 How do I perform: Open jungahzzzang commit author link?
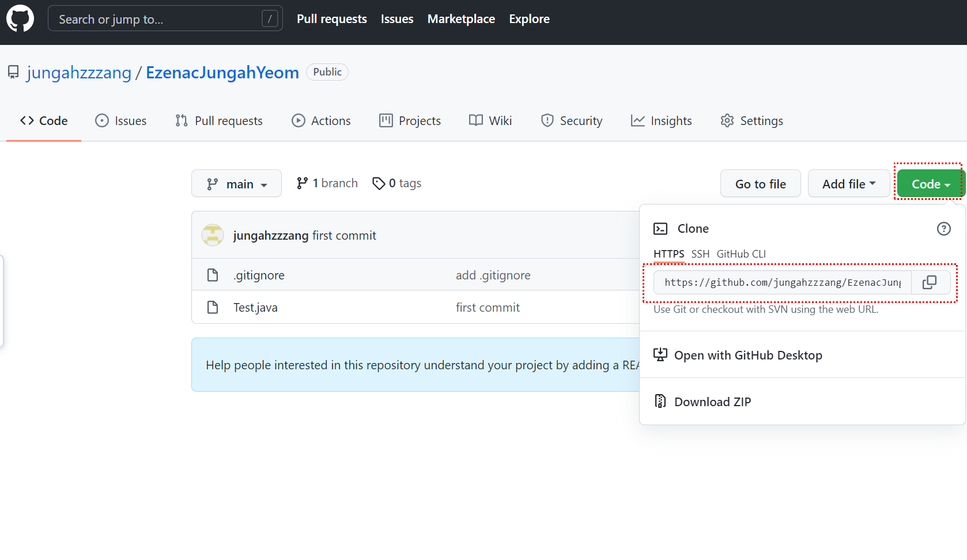271,236
